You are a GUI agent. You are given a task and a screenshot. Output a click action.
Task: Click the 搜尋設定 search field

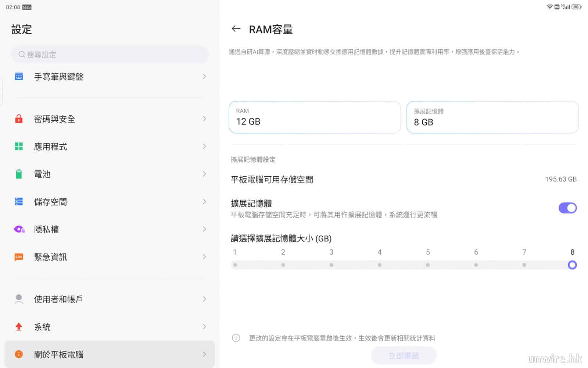[110, 54]
